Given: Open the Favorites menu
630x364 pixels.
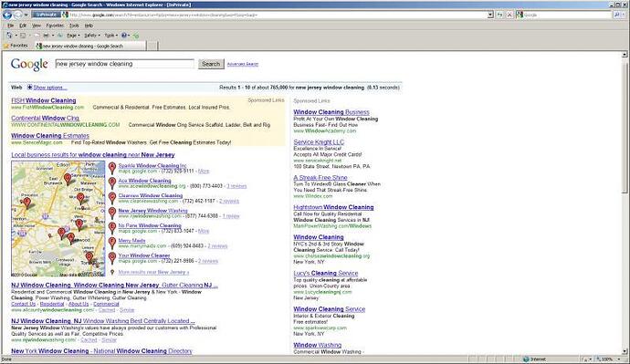Looking at the screenshot, I should pos(55,26).
